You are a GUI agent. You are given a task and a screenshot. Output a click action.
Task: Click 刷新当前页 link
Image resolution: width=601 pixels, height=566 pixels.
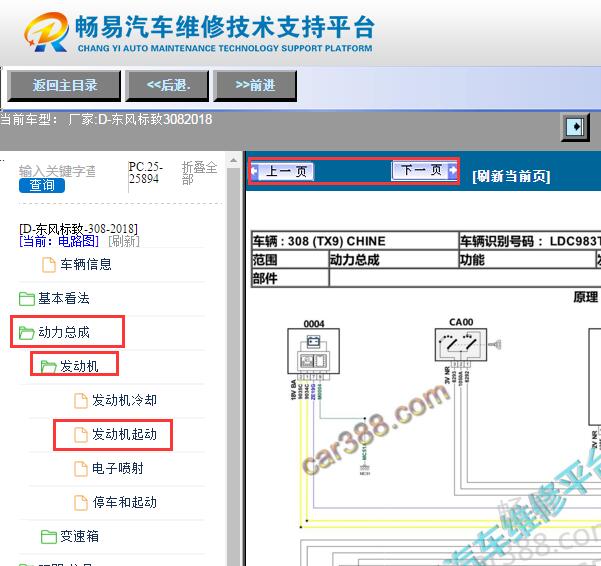(x=511, y=176)
